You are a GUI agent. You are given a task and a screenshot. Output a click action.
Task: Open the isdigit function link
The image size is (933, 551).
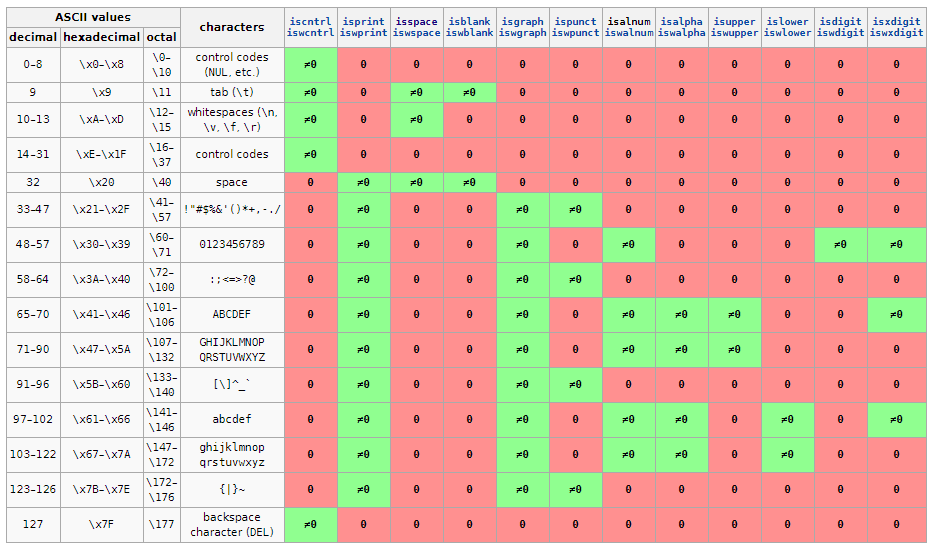[840, 21]
